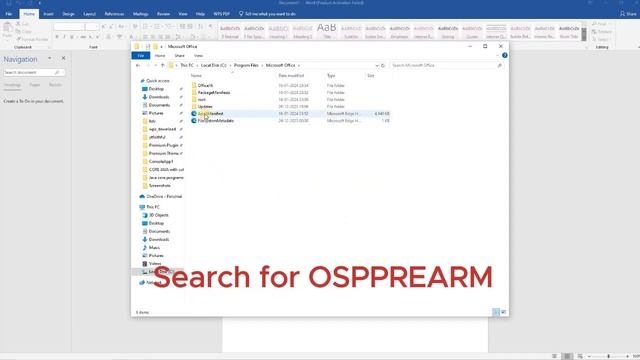Close the Word Navigation pane

63,58
